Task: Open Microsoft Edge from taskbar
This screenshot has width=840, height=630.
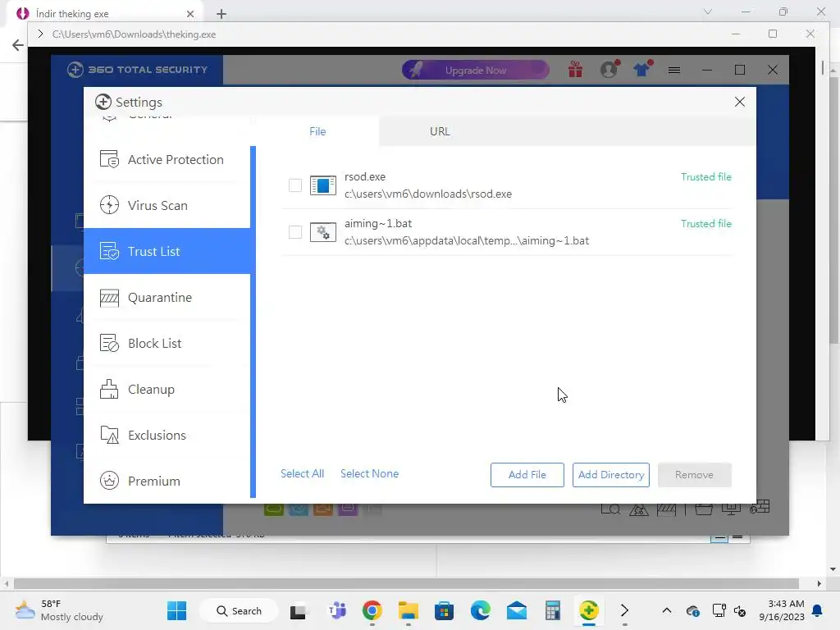Action: click(x=481, y=610)
